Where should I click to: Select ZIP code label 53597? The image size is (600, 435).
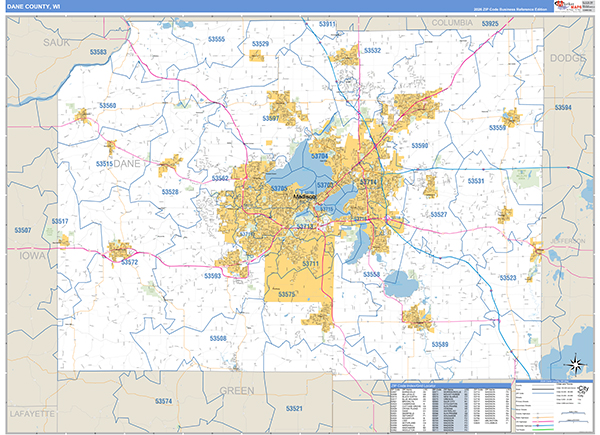point(271,118)
